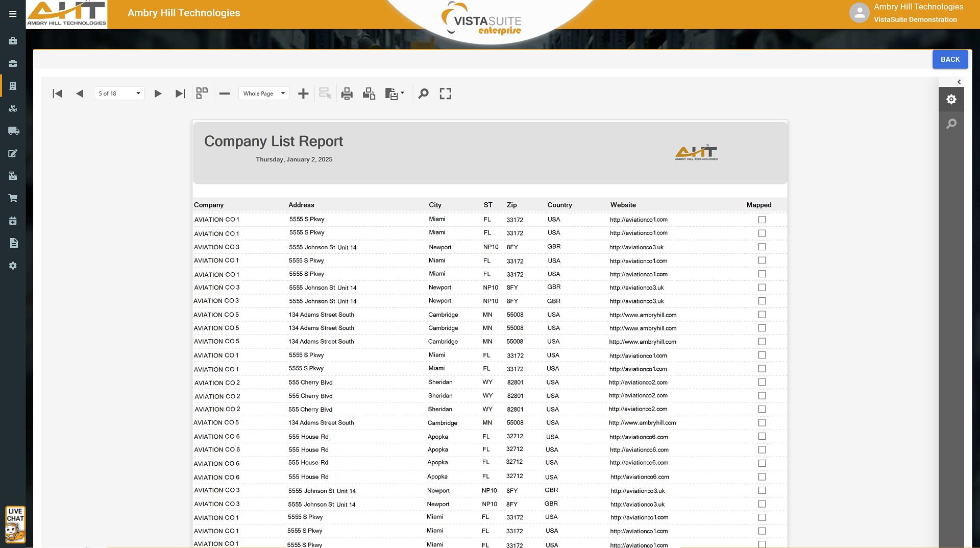Click the zoom in plus icon

(303, 93)
